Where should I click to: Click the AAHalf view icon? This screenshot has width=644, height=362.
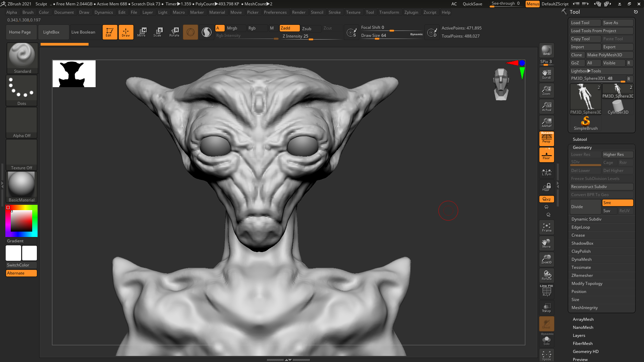[546, 123]
